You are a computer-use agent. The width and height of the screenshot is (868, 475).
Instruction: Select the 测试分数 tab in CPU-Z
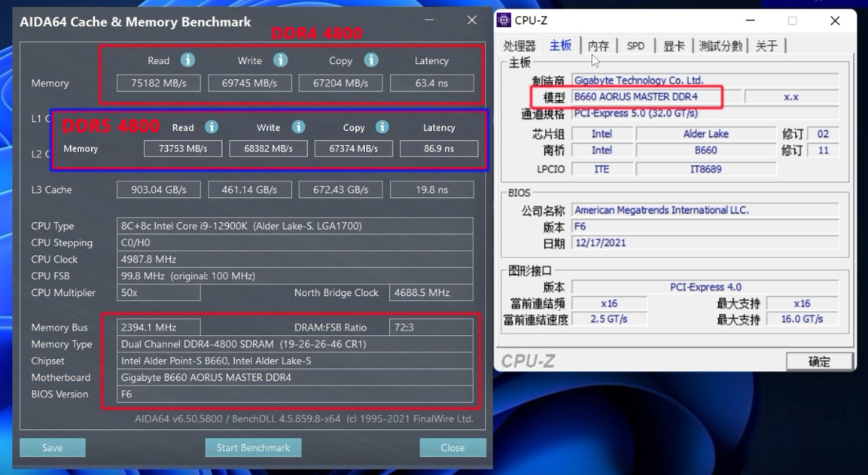point(720,45)
